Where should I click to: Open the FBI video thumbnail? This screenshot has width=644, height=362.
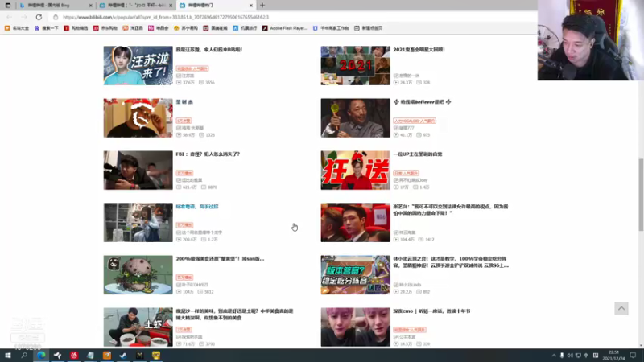(x=138, y=171)
